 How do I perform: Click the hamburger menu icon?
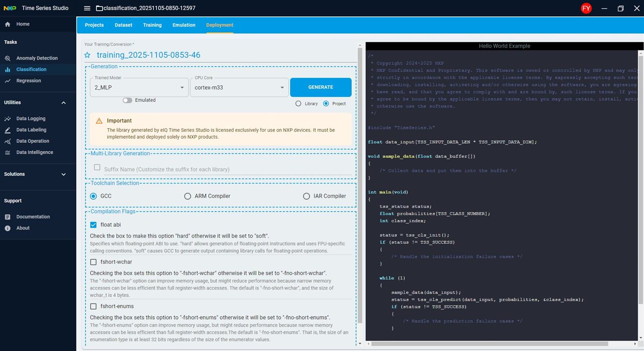tap(87, 9)
